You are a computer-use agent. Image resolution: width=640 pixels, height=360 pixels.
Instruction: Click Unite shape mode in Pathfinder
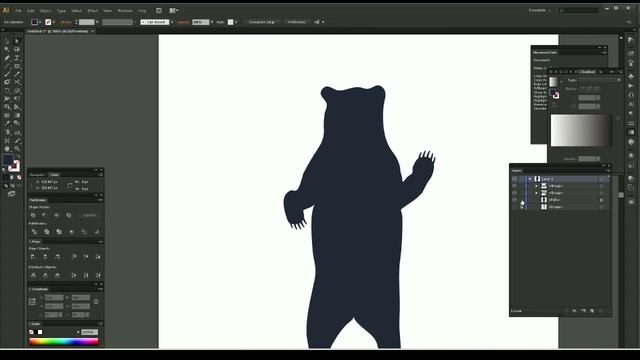click(x=33, y=215)
